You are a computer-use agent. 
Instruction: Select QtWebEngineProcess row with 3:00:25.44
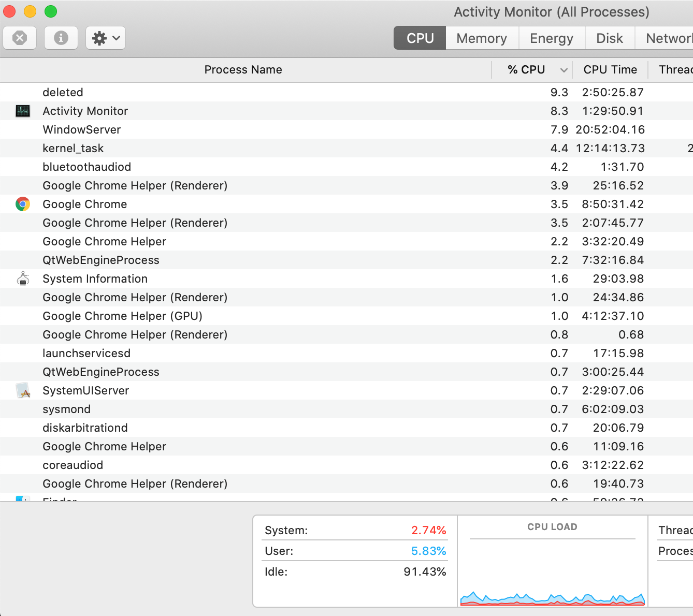pos(347,372)
